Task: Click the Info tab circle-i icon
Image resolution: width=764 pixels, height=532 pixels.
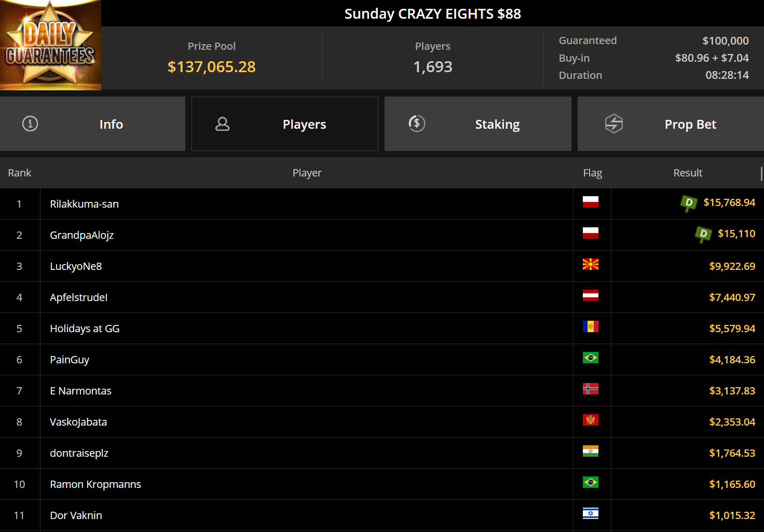Action: [x=30, y=124]
